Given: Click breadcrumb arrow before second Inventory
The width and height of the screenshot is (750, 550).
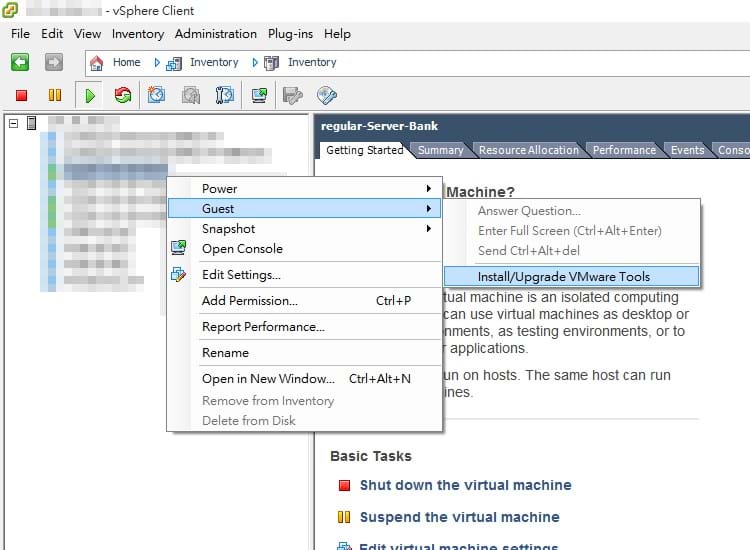Looking at the screenshot, I should click(255, 63).
